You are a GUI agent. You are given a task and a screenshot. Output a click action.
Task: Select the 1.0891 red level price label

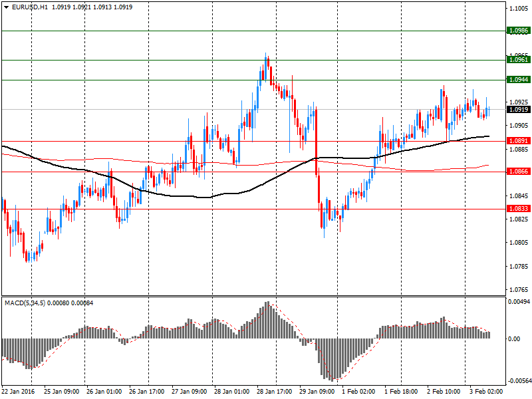pos(519,141)
